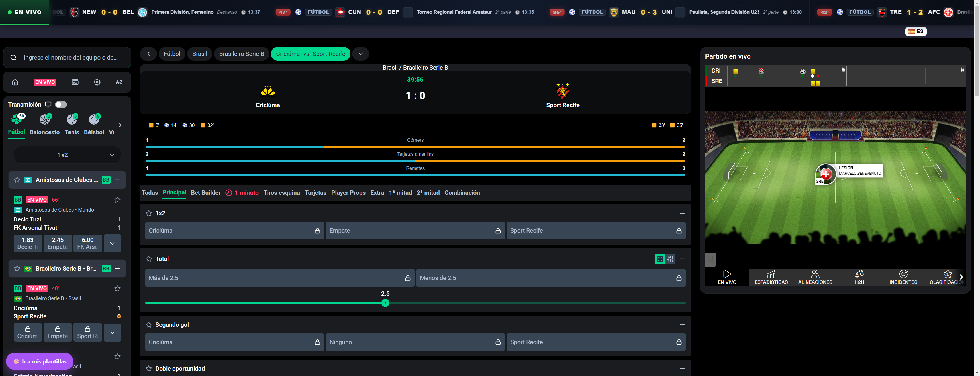
Task: Collapse the 1x2 market section
Action: click(682, 214)
